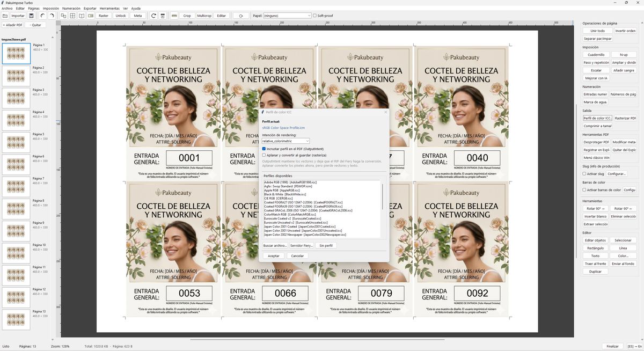This screenshot has width=644, height=351.
Task: Click the N-up button
Action: 624,55
